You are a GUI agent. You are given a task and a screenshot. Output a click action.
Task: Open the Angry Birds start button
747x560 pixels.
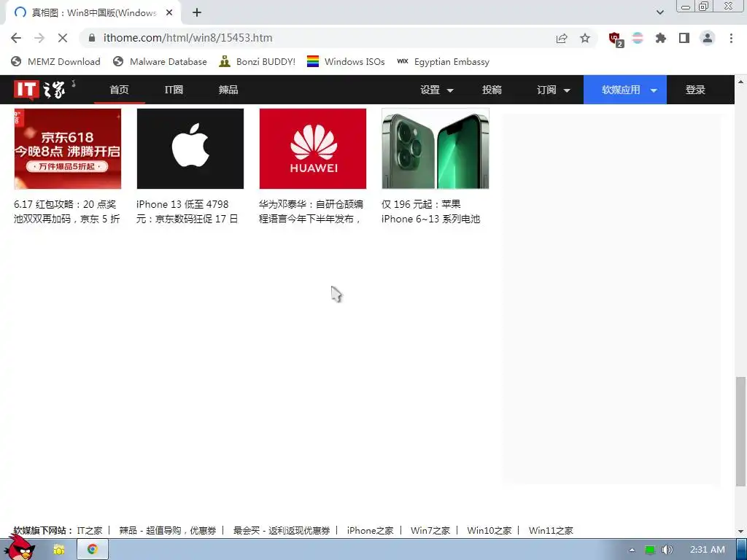[19, 548]
